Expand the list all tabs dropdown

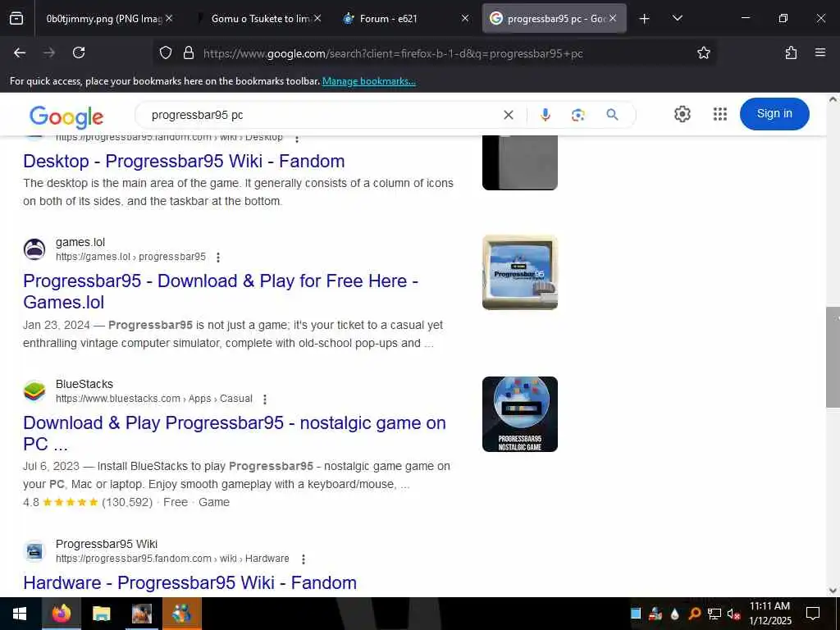click(677, 19)
